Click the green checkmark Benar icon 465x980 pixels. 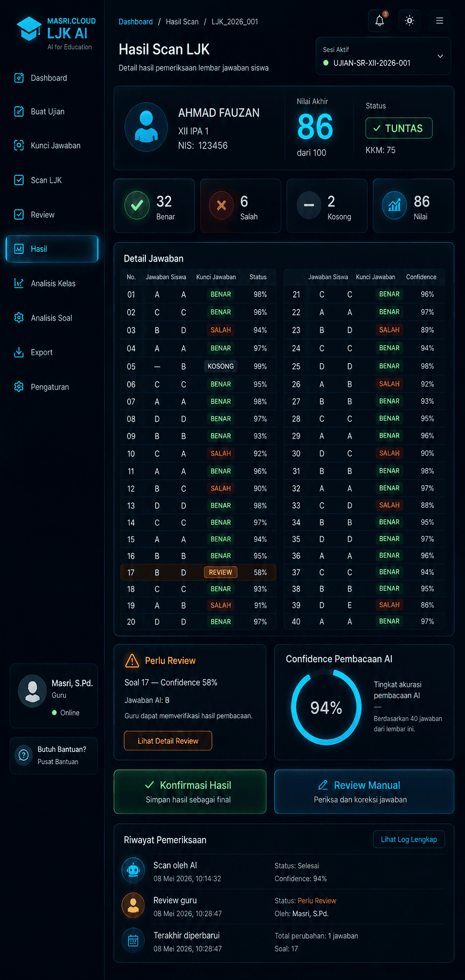click(137, 206)
